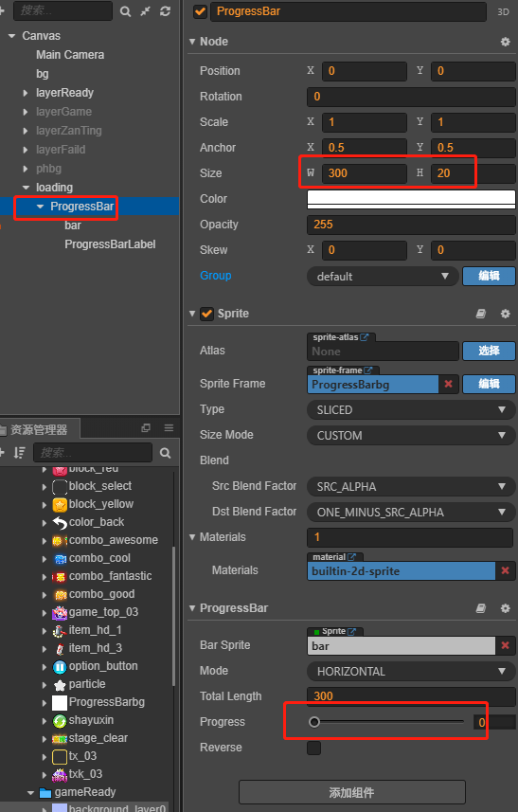Remove the ProgressBarbg sprite frame reference
518x812 pixels.
(448, 385)
